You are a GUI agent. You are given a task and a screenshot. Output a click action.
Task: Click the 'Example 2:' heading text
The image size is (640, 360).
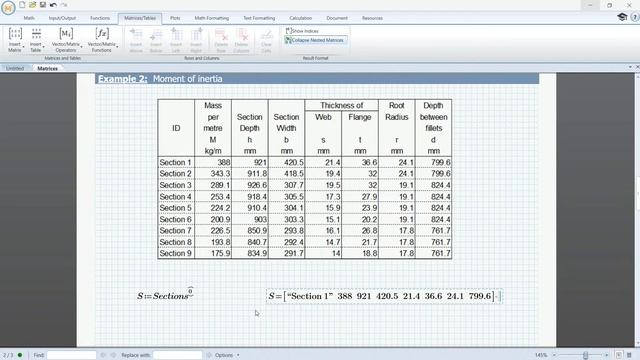[x=123, y=79]
